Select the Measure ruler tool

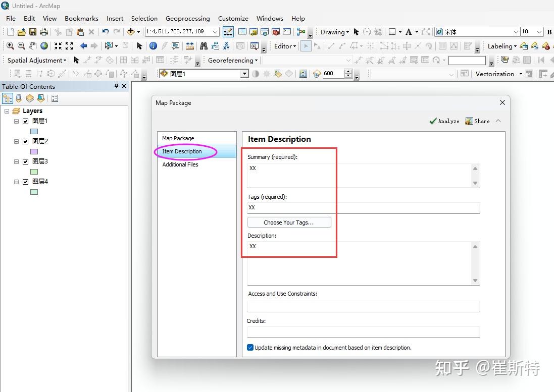(190, 46)
